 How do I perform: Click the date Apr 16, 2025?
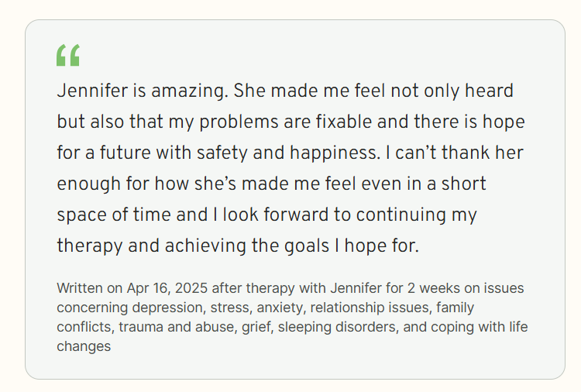point(167,289)
